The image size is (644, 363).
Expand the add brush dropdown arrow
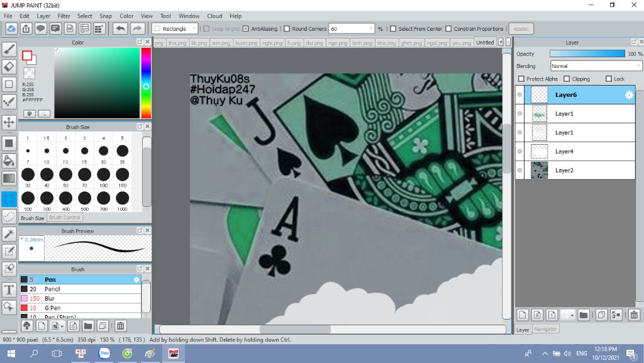[62, 327]
